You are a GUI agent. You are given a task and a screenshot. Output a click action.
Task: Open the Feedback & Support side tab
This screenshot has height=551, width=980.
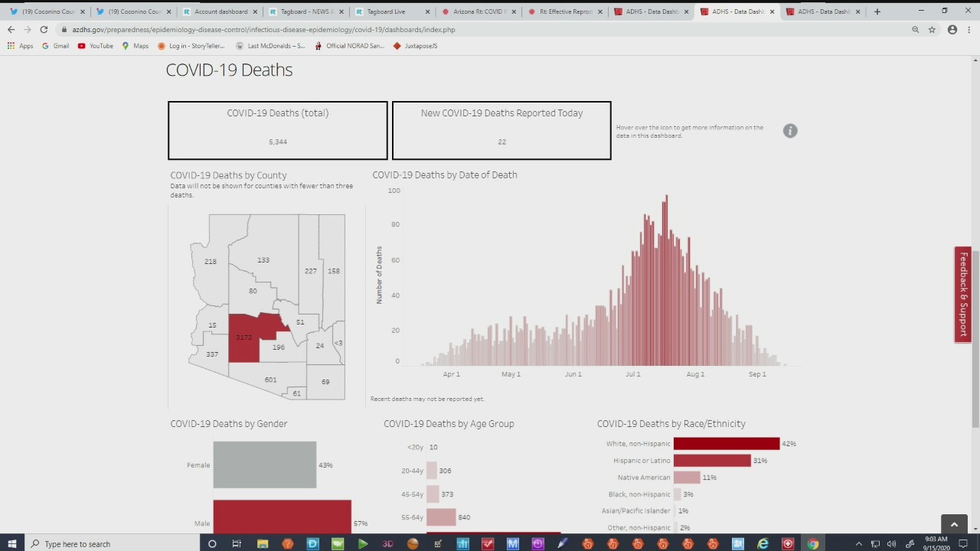point(963,295)
